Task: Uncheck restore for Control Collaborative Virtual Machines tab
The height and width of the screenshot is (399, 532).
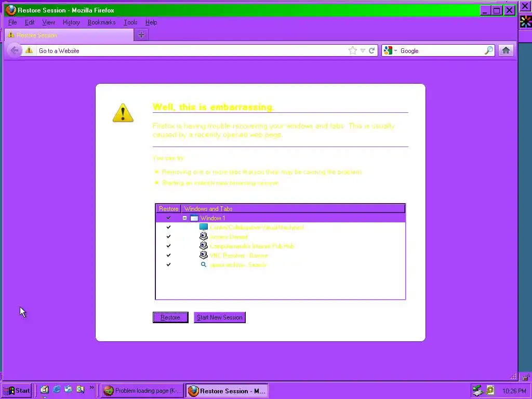Action: click(x=168, y=227)
